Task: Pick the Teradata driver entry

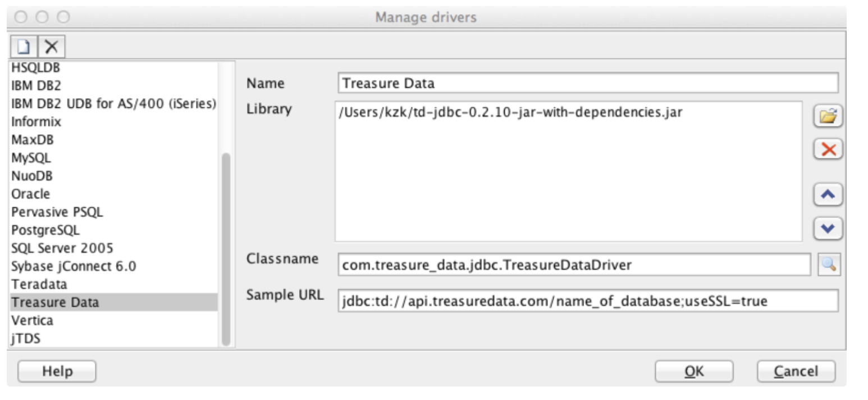Action: click(39, 284)
